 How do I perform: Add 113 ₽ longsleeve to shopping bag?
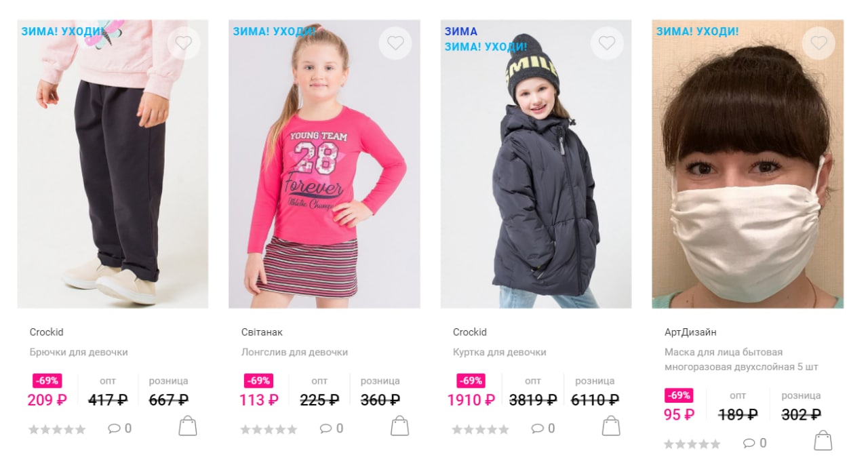(x=400, y=426)
